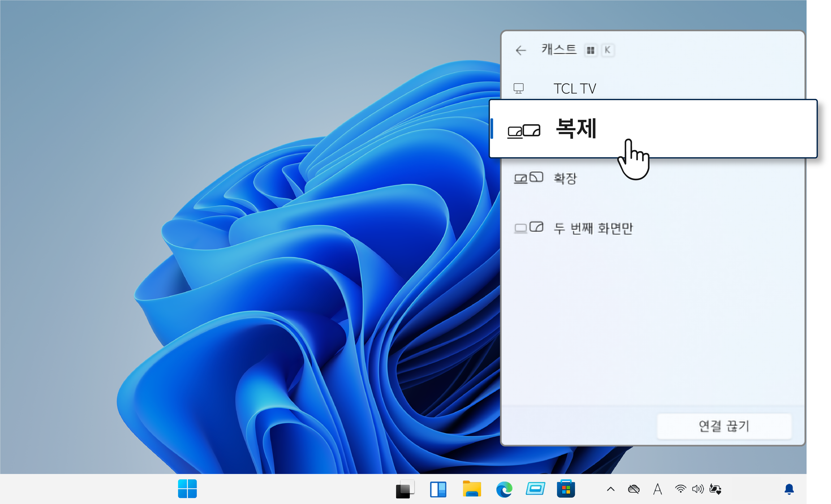Select 두 번째 화면만 mode
This screenshot has width=831, height=504.
click(x=593, y=228)
